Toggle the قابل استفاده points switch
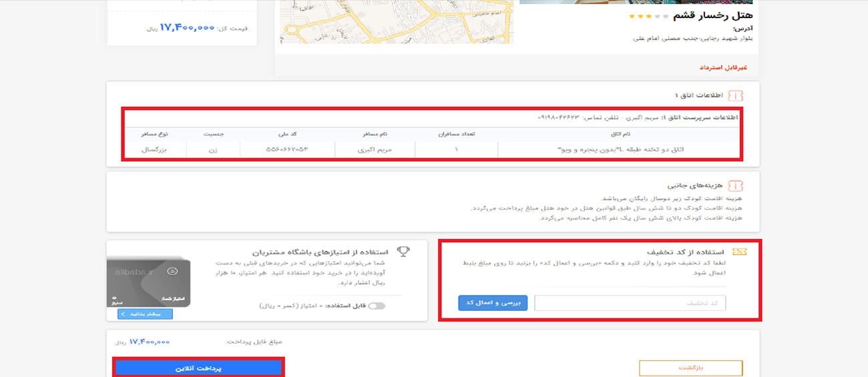The image size is (868, 377). click(377, 306)
